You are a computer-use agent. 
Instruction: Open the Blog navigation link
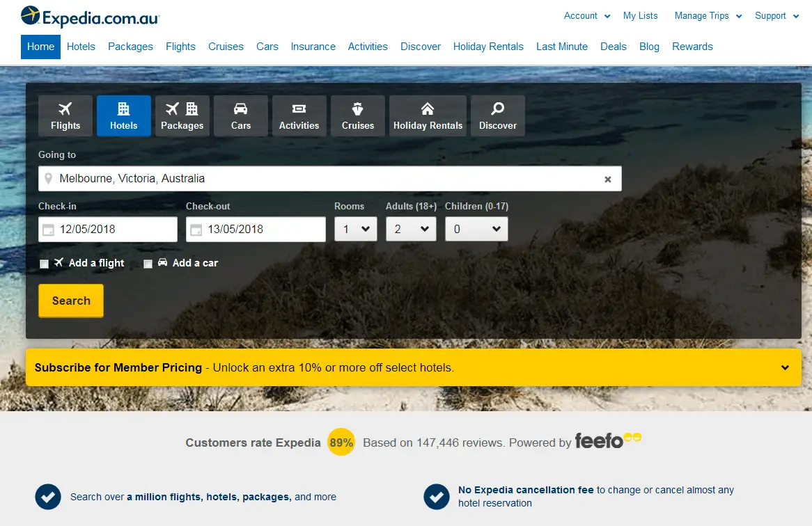[x=650, y=47]
